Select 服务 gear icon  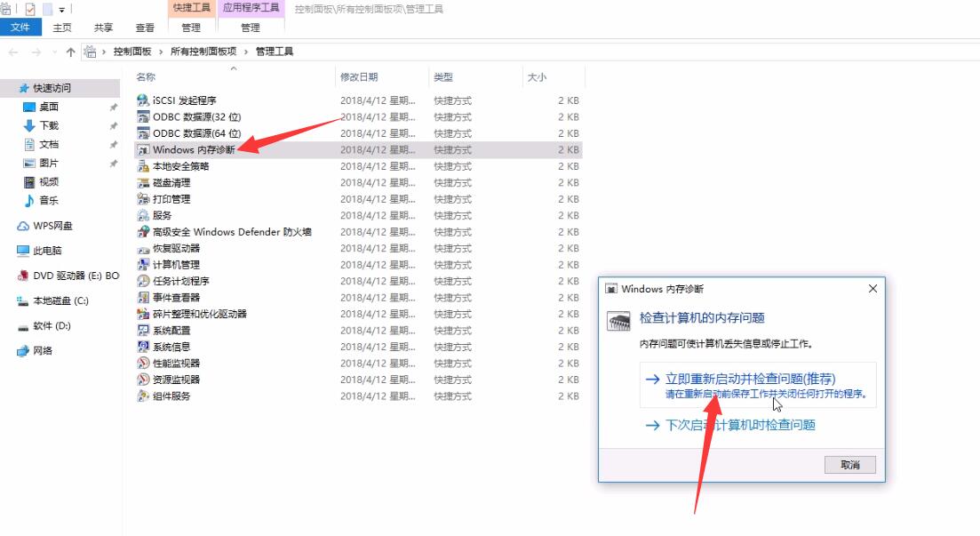pyautogui.click(x=143, y=215)
